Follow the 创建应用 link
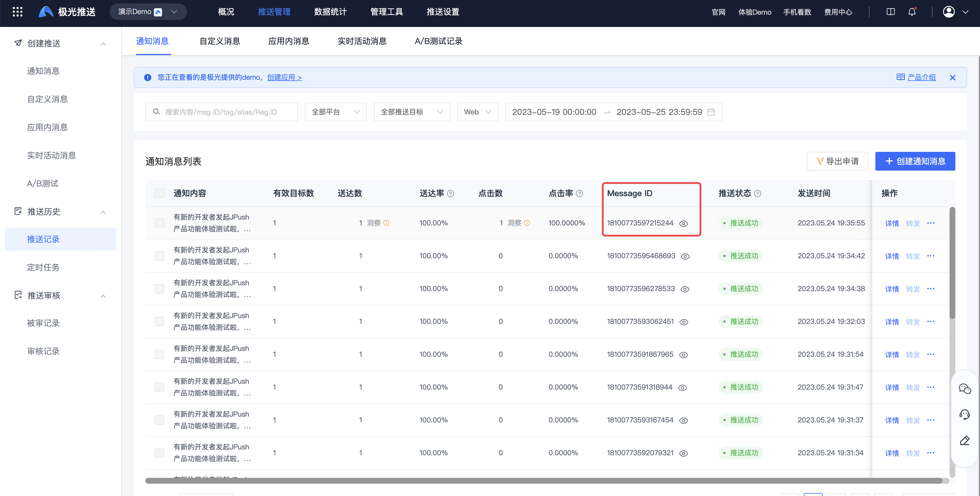980x496 pixels. (284, 77)
